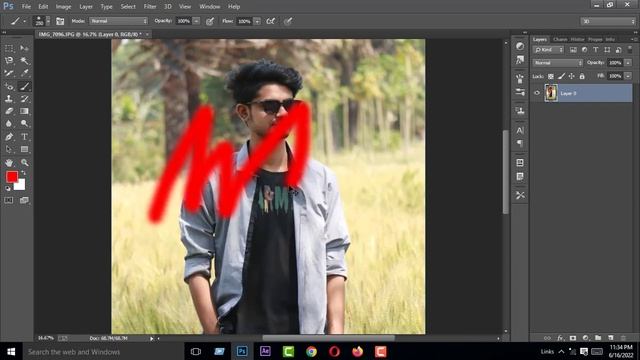This screenshot has height=360, width=640.
Task: Open the Tool Preset picker arrow
Action: pyautogui.click(x=24, y=21)
